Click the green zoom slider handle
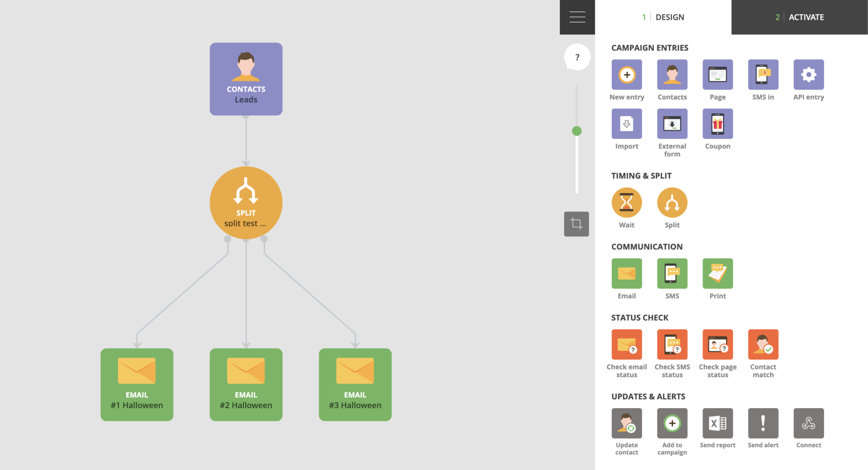 click(x=576, y=131)
